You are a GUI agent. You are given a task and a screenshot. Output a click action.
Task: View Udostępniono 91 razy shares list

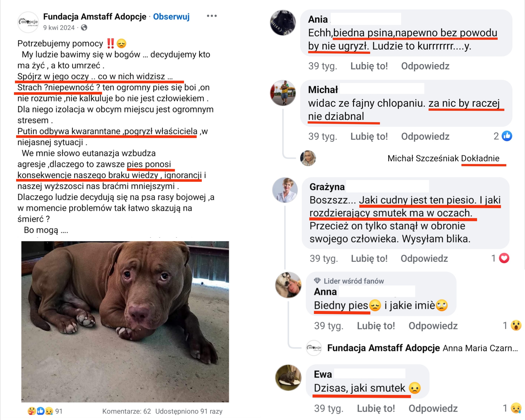click(x=189, y=411)
